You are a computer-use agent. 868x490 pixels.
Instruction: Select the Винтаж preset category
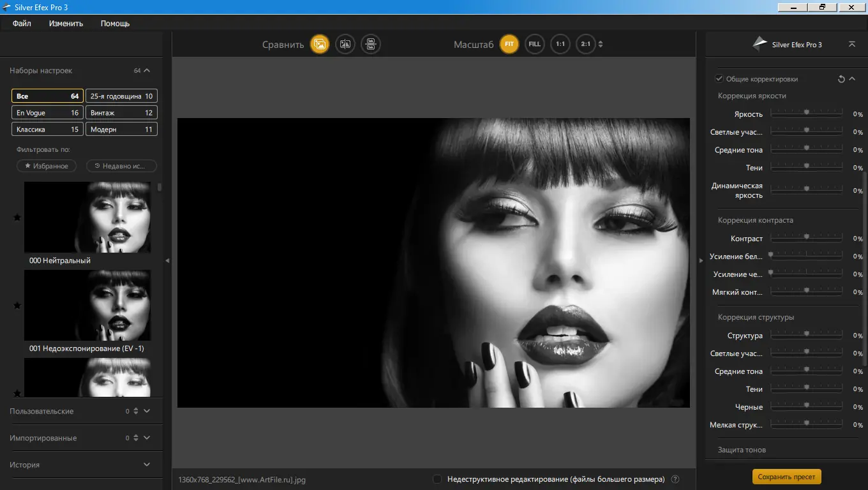[121, 113]
